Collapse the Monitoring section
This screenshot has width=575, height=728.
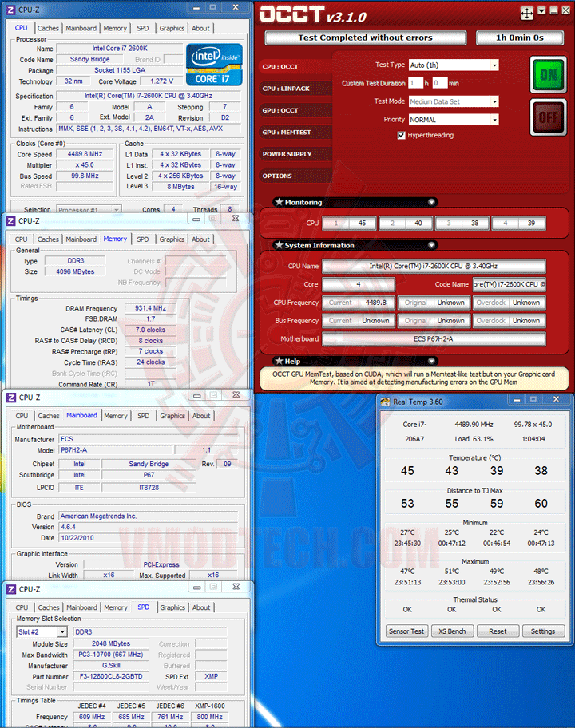pyautogui.click(x=431, y=202)
